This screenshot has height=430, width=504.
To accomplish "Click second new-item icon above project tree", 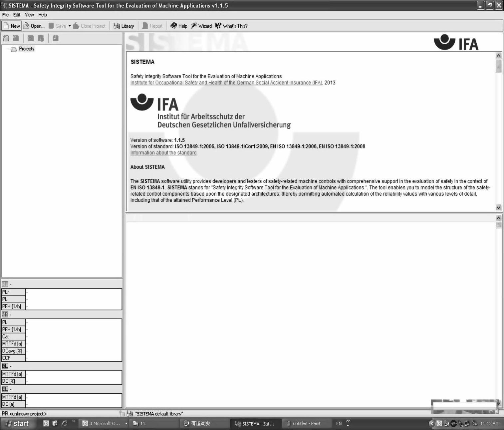I will [x=16, y=38].
